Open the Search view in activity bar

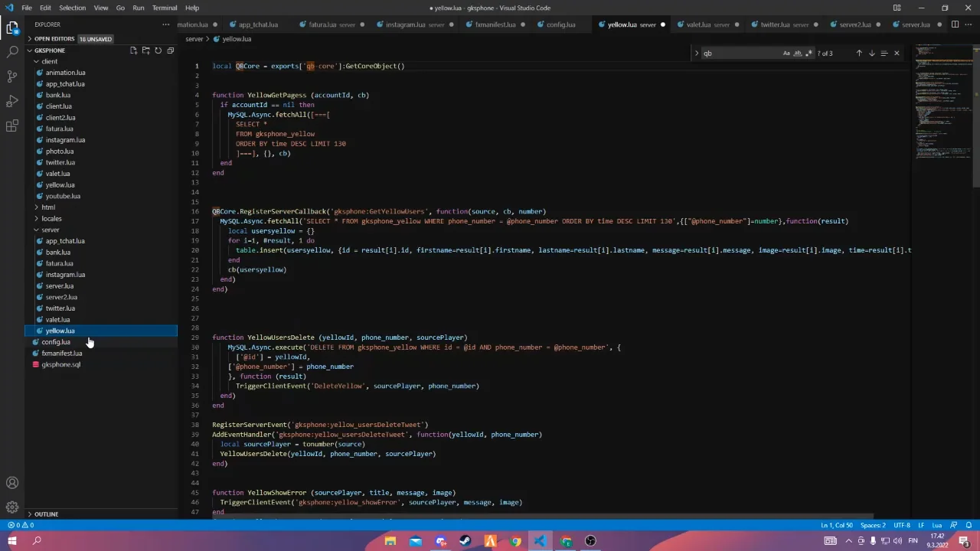12,52
